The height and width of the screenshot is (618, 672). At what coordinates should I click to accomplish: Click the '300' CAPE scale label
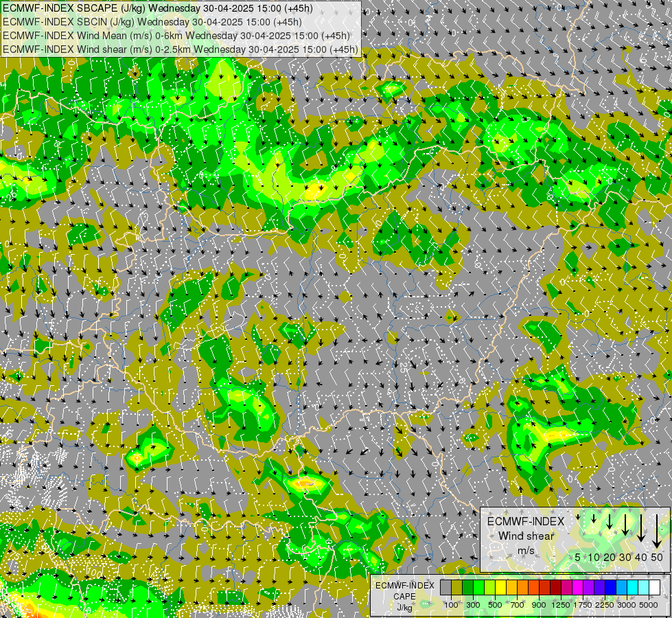(x=473, y=605)
